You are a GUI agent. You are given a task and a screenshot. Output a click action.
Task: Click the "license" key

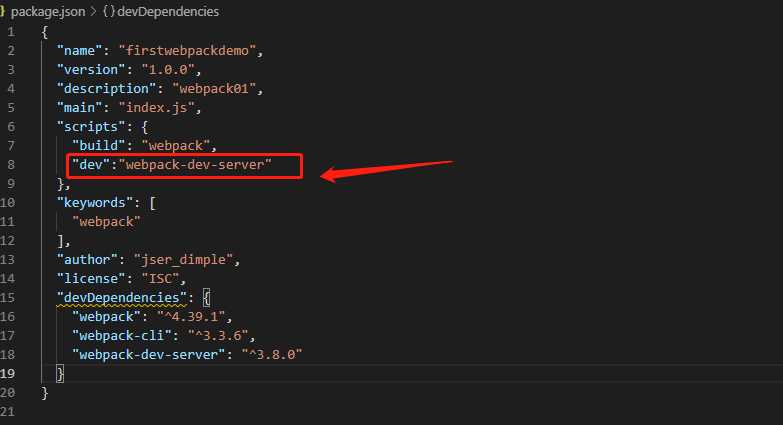[x=91, y=278]
